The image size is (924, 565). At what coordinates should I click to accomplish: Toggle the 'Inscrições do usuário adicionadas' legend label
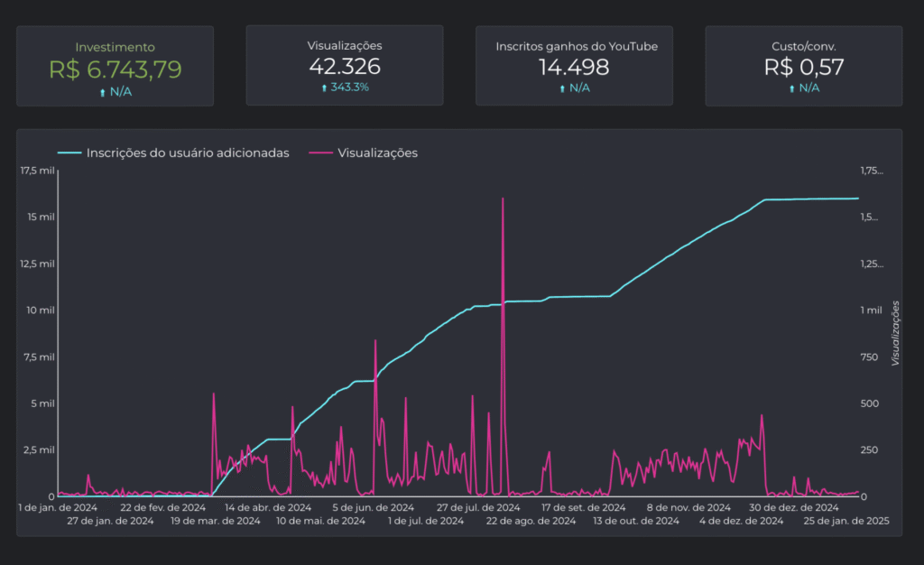pyautogui.click(x=188, y=153)
